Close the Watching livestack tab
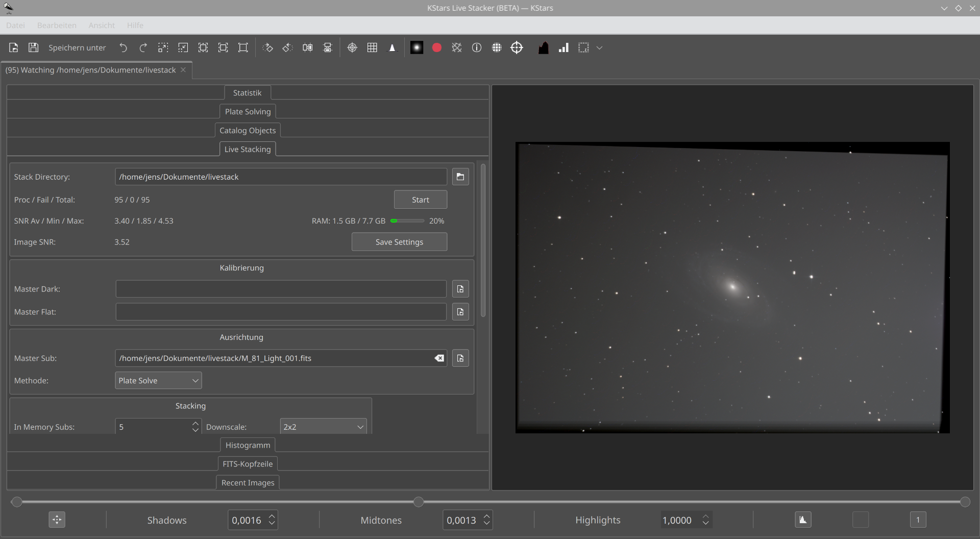The image size is (980, 539). coord(183,70)
